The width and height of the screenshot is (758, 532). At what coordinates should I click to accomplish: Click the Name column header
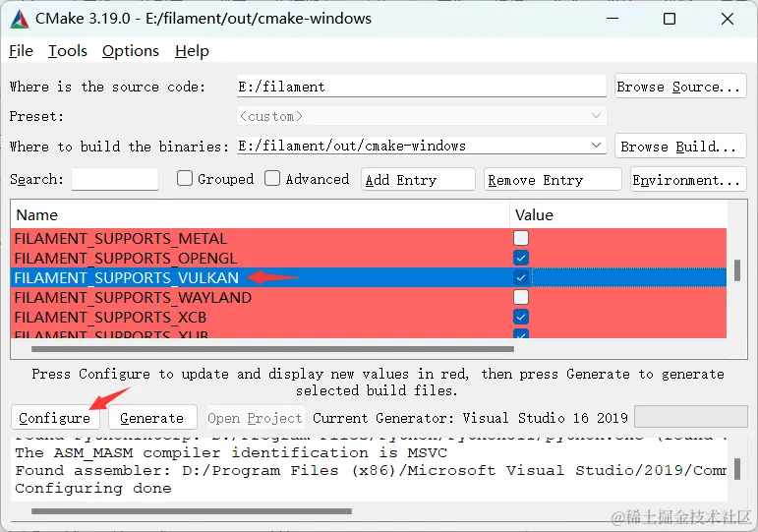[x=261, y=214]
